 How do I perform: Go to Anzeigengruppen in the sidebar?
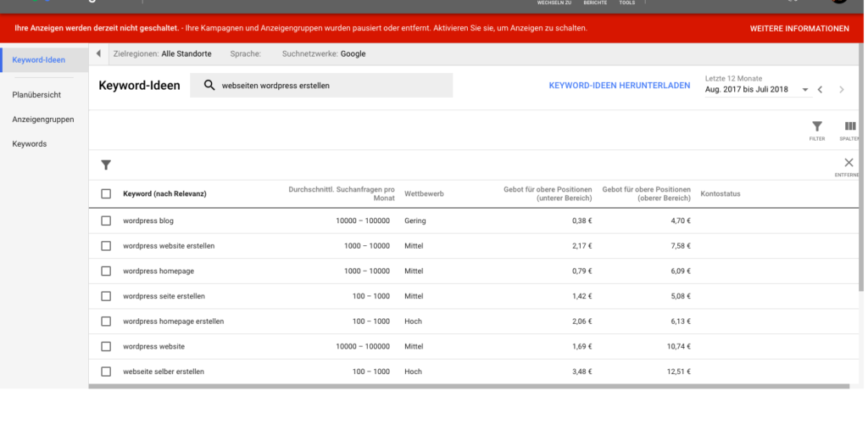click(43, 119)
